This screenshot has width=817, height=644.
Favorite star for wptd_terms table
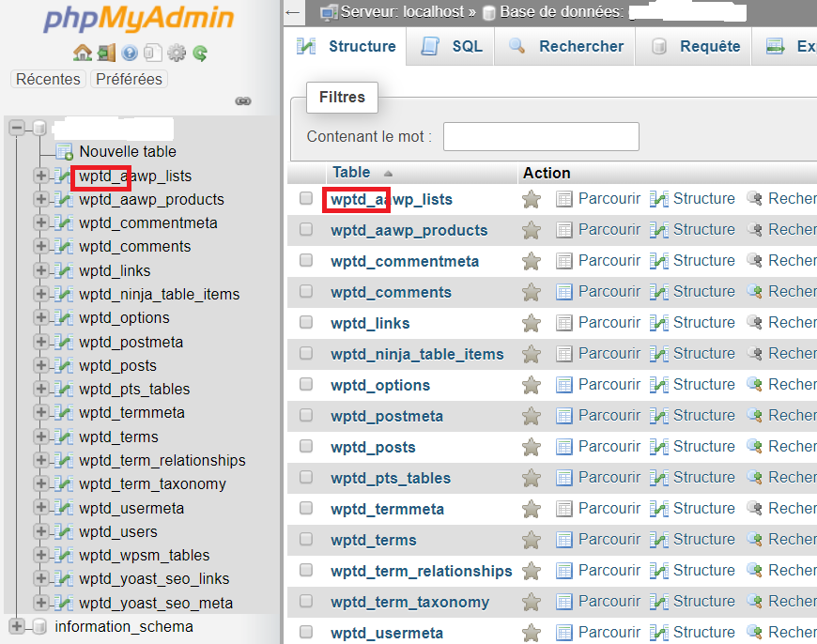[532, 540]
